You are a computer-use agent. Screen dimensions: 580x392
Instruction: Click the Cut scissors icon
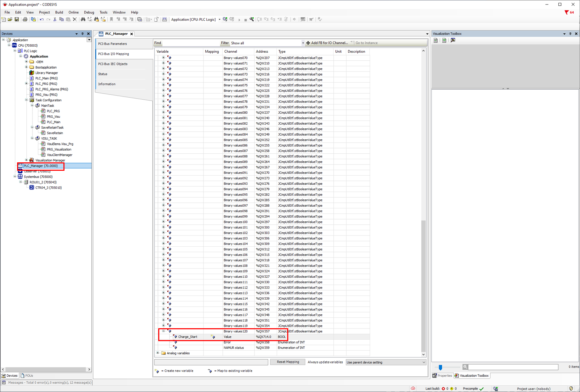click(x=55, y=20)
